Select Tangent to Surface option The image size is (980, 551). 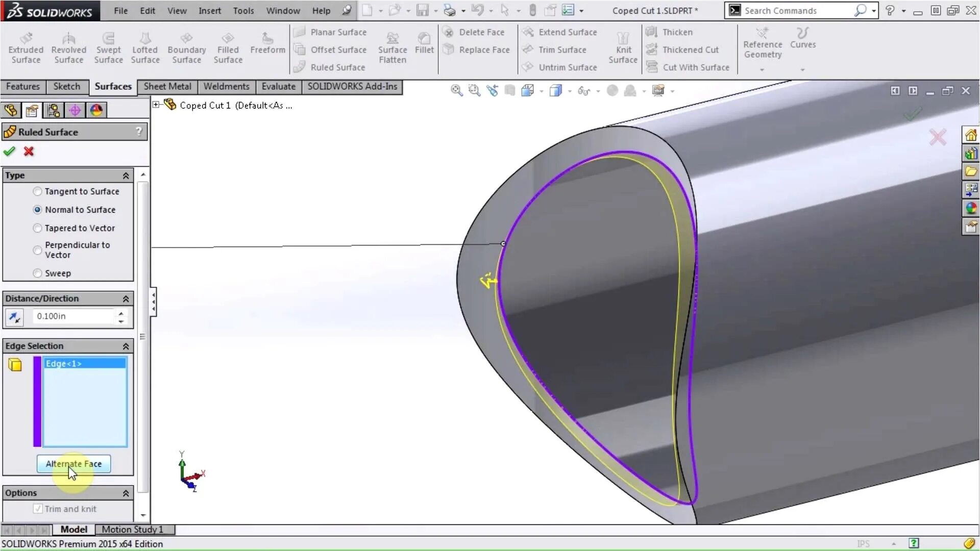(37, 190)
